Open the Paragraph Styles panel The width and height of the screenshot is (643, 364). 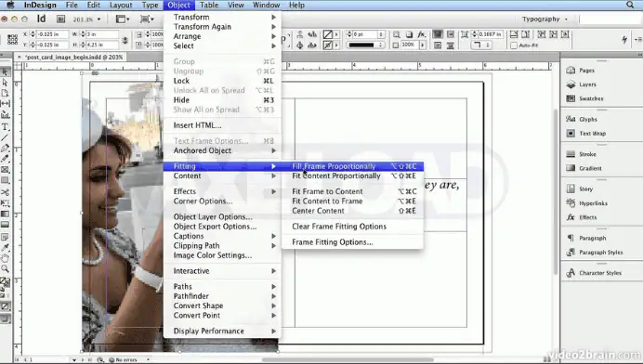(x=595, y=252)
